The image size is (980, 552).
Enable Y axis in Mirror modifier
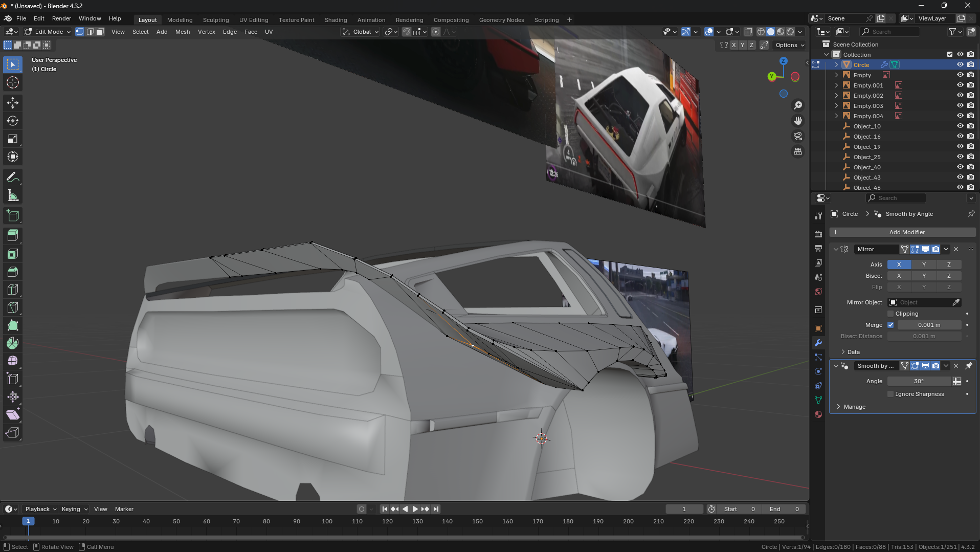[924, 264]
